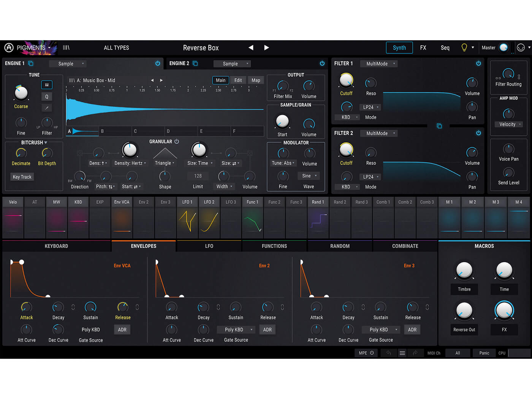The width and height of the screenshot is (532, 399).
Task: Click the MIDI settings icon beside Master
Action: point(521,47)
